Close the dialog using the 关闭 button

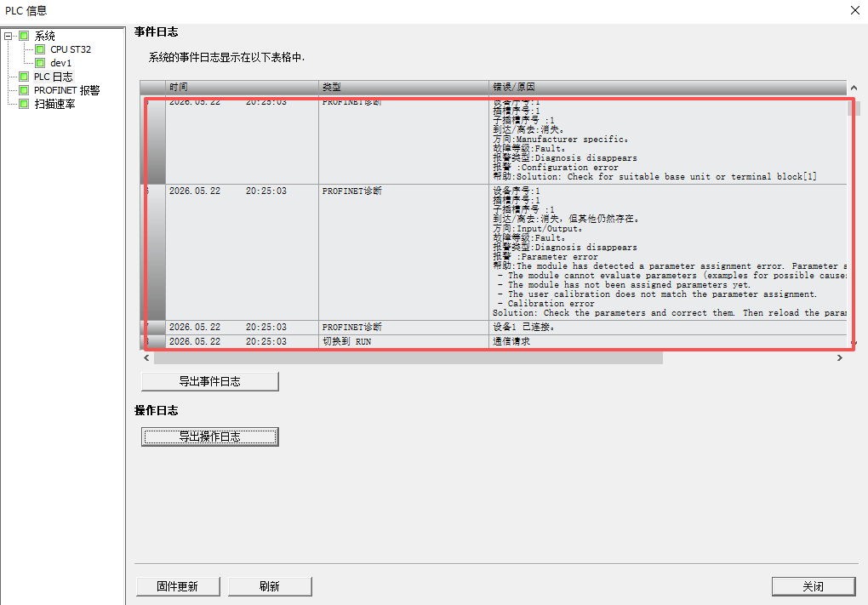click(x=814, y=587)
